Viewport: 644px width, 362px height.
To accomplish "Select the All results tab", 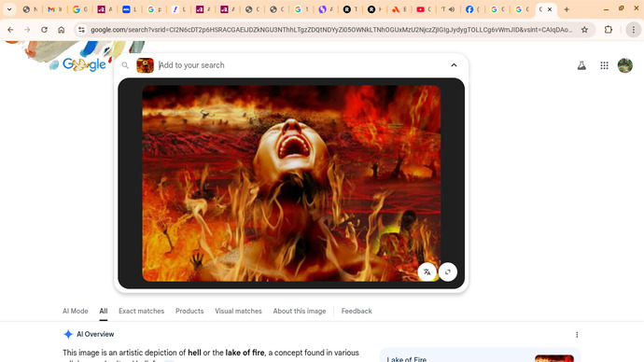I will click(103, 311).
